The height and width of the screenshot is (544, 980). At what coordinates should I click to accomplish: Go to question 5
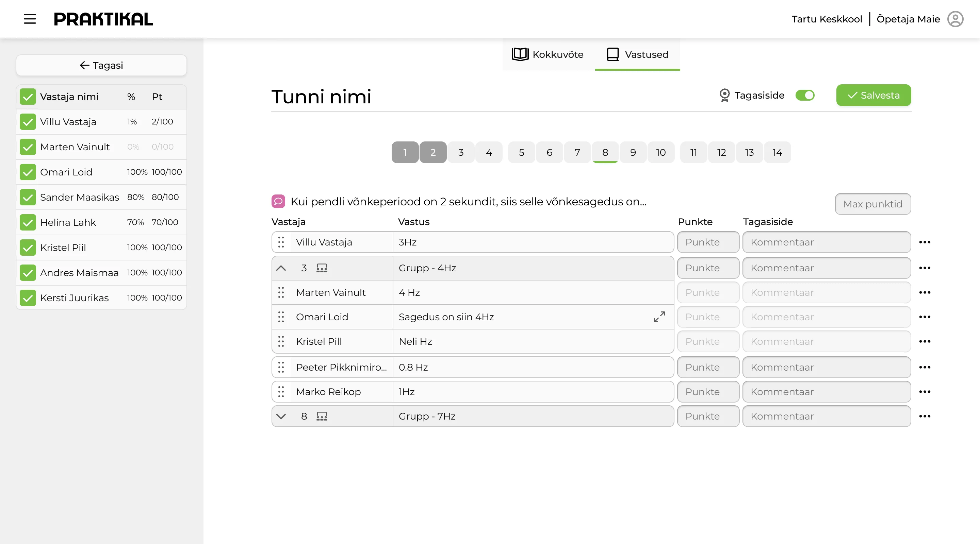point(521,152)
